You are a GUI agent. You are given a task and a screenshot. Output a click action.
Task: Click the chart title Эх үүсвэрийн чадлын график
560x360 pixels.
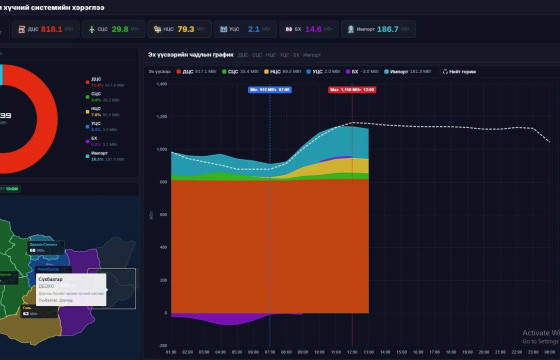coord(191,55)
